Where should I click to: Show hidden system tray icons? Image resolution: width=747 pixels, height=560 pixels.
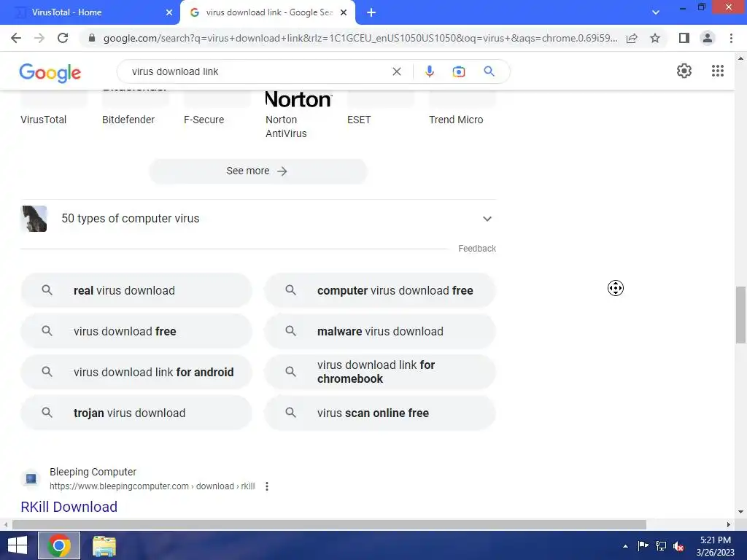pos(625,546)
